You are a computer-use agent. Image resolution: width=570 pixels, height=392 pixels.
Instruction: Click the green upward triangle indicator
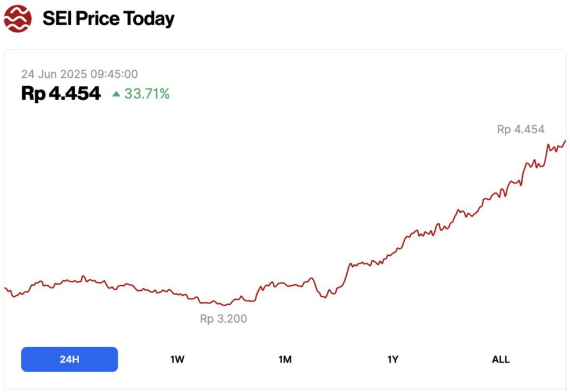pyautogui.click(x=116, y=94)
